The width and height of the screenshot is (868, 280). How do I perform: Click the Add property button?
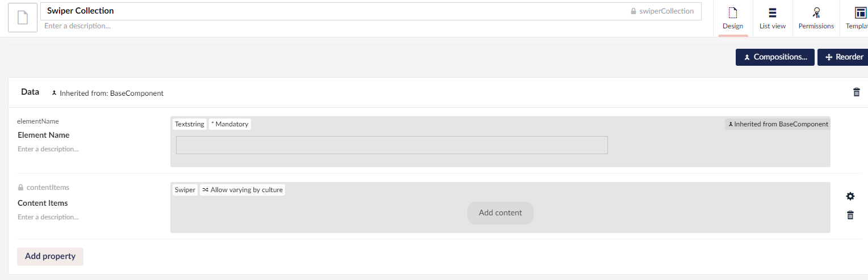click(x=51, y=256)
